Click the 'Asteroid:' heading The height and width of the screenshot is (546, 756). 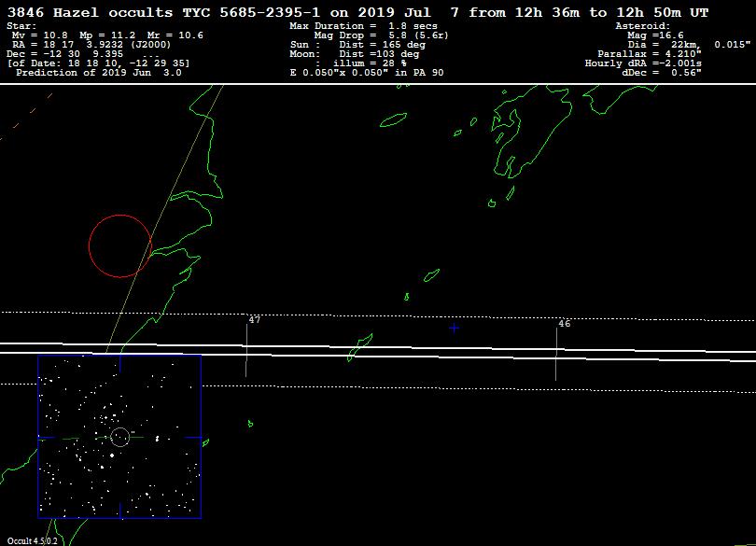643,26
